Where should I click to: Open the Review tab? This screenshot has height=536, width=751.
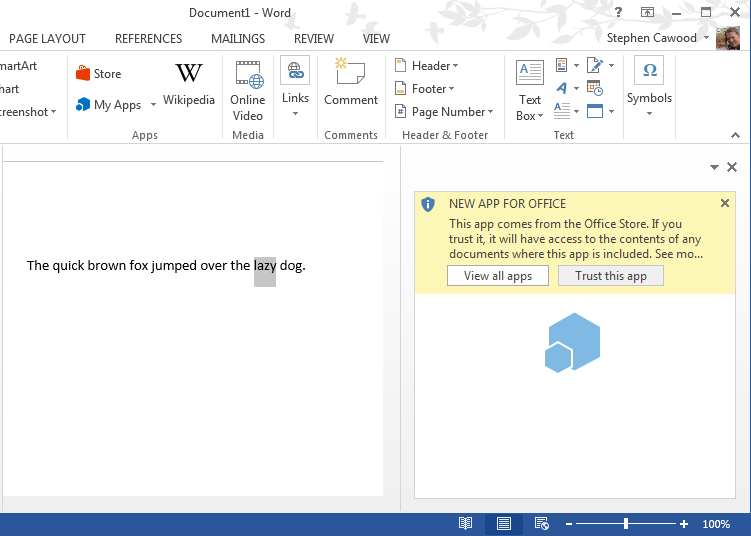tap(314, 39)
